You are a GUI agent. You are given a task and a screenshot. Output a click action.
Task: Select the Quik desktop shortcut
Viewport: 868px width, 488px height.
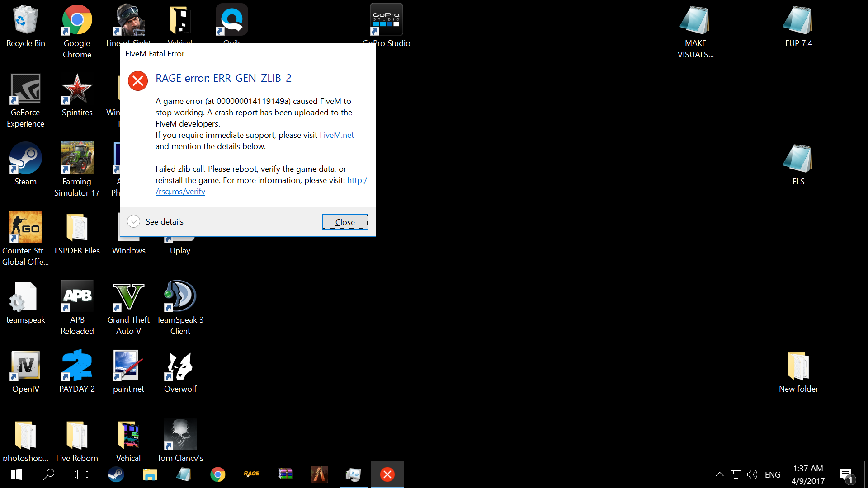tap(232, 23)
